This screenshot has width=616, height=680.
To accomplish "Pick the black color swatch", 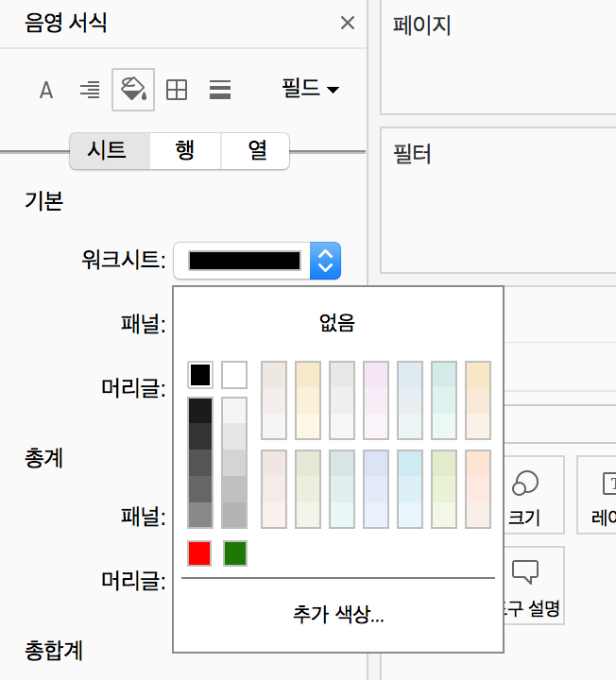I will tap(200, 375).
